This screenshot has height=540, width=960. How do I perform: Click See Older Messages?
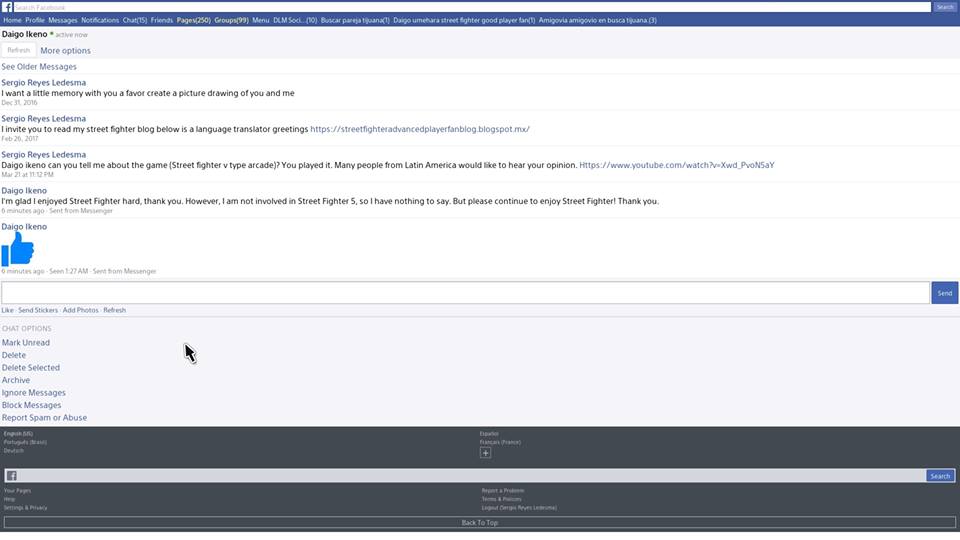pyautogui.click(x=39, y=67)
